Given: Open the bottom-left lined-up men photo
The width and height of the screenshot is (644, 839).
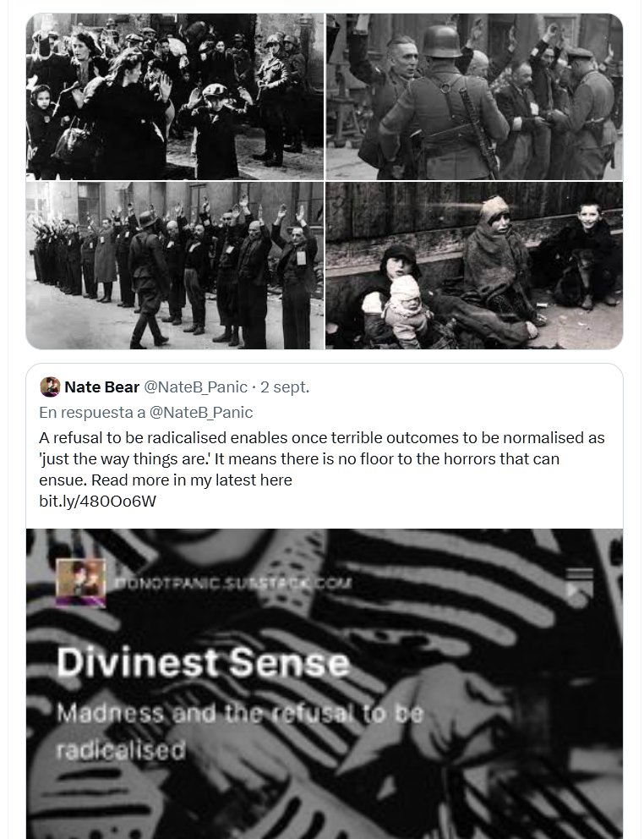Looking at the screenshot, I should [174, 266].
